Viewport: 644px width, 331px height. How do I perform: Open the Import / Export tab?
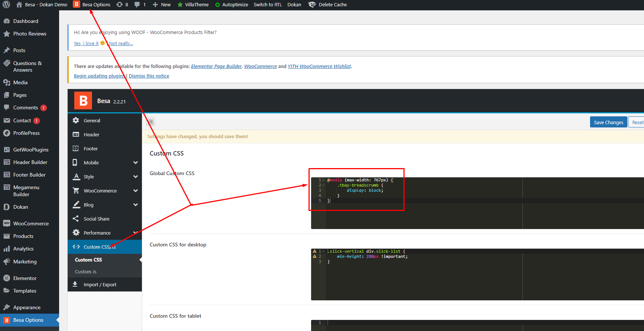tap(105, 284)
